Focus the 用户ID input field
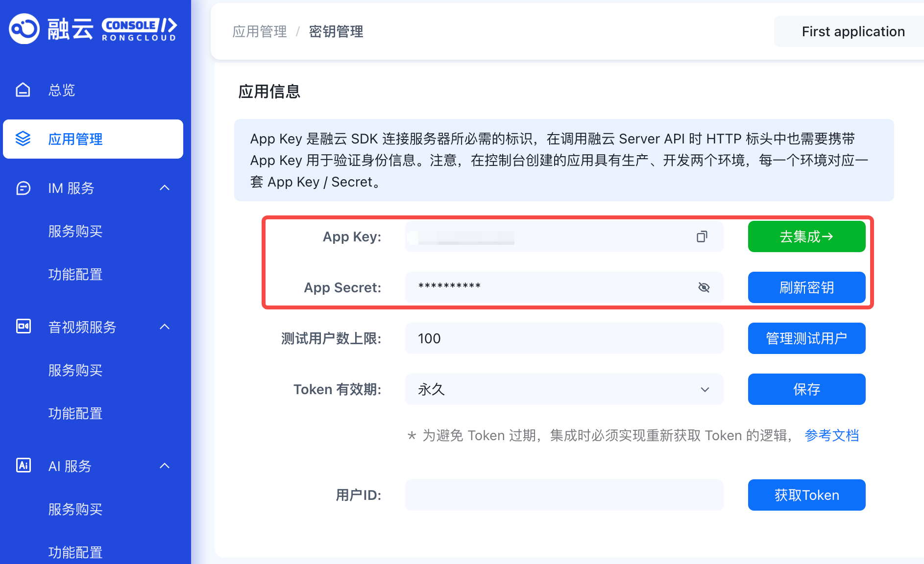Viewport: 924px width, 564px height. tap(563, 495)
